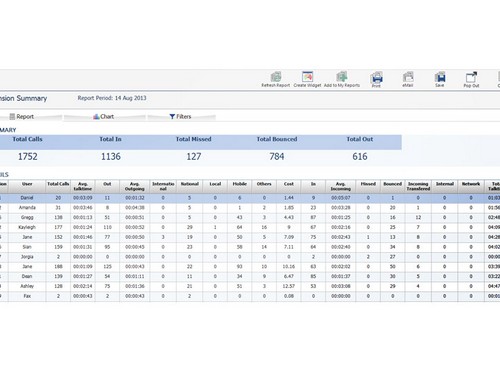Sort by the Total Calls column header
Viewport: 500px width, 375px height.
coord(58,186)
